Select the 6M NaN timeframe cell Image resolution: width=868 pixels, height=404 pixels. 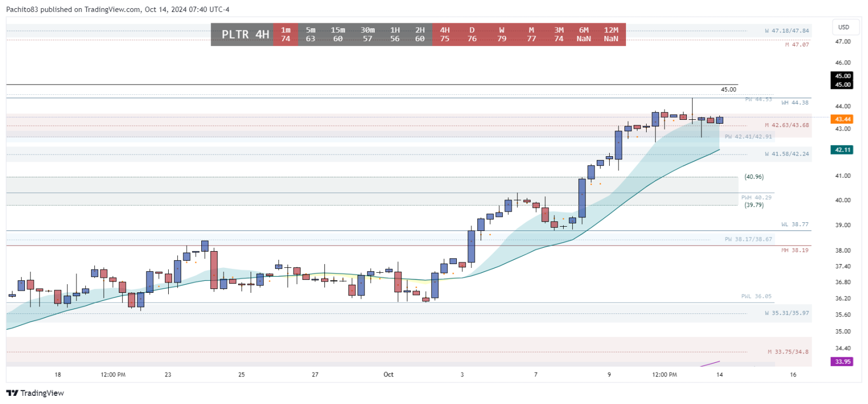tap(584, 34)
